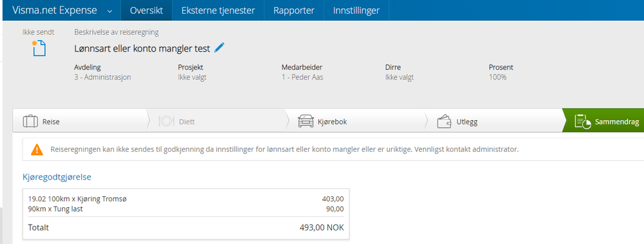Open the Visma.net Expense dropdown arrow
This screenshot has height=244, width=644.
[110, 11]
